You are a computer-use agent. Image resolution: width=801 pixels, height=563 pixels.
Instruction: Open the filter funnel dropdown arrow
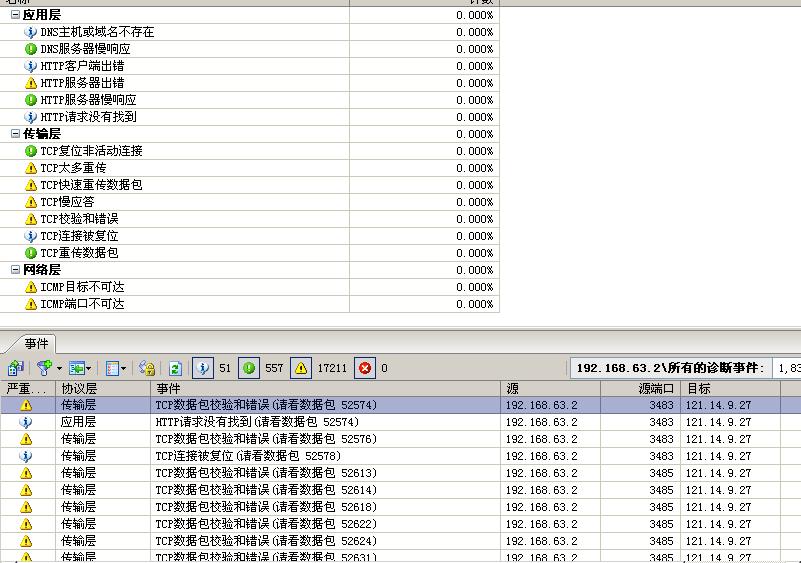coord(59,368)
